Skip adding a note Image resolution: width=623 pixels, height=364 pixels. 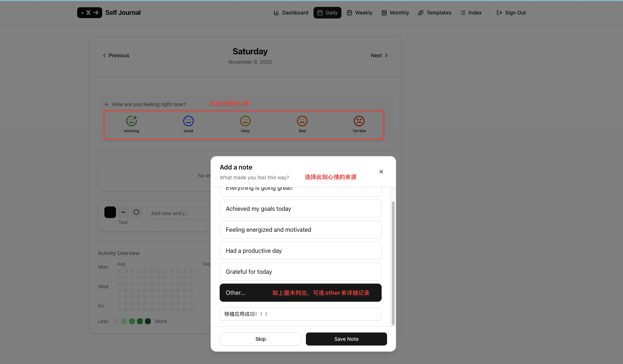coord(261,339)
